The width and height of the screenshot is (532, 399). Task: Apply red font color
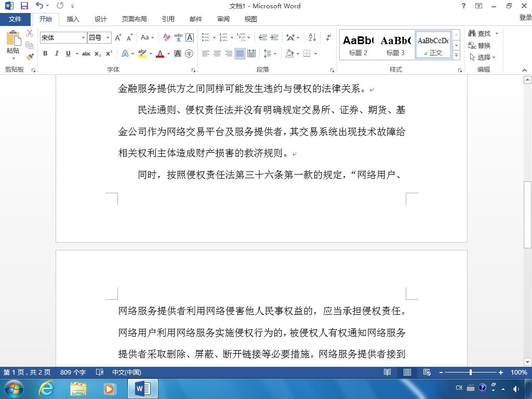click(160, 54)
